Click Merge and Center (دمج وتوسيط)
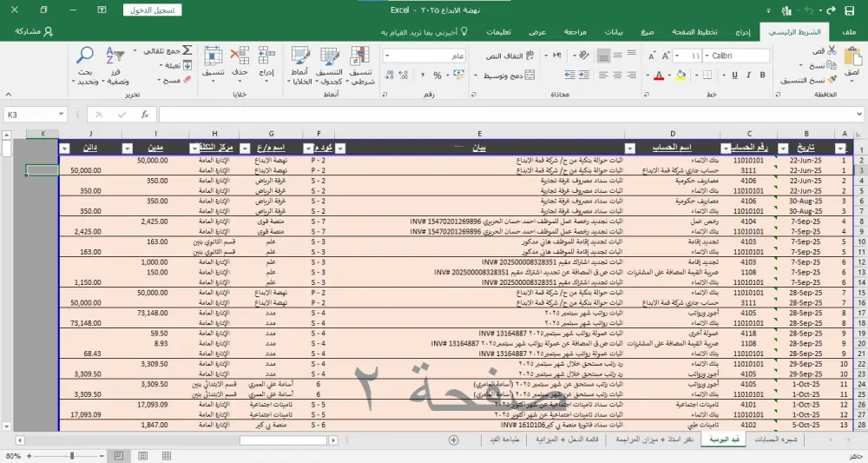 click(x=510, y=76)
